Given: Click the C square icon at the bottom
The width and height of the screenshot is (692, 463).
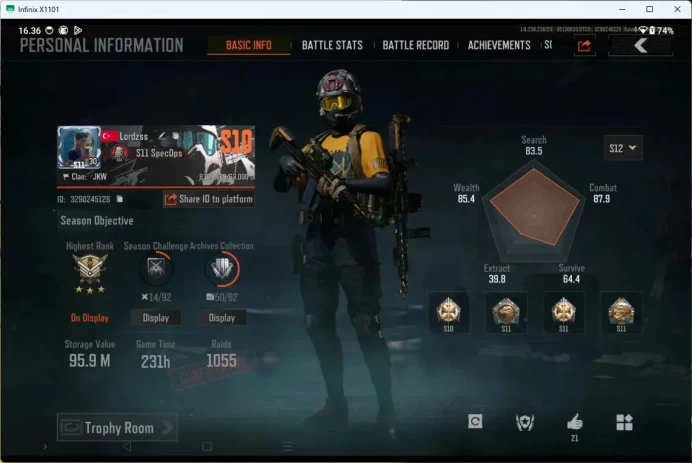Looking at the screenshot, I should pyautogui.click(x=475, y=422).
